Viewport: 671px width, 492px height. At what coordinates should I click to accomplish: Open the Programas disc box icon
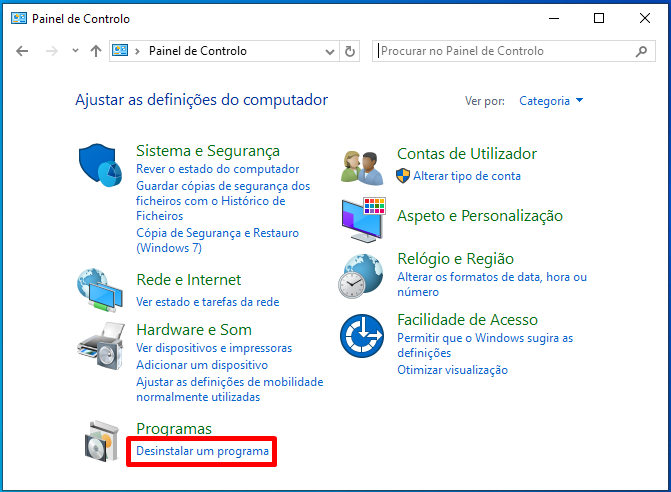click(x=101, y=441)
